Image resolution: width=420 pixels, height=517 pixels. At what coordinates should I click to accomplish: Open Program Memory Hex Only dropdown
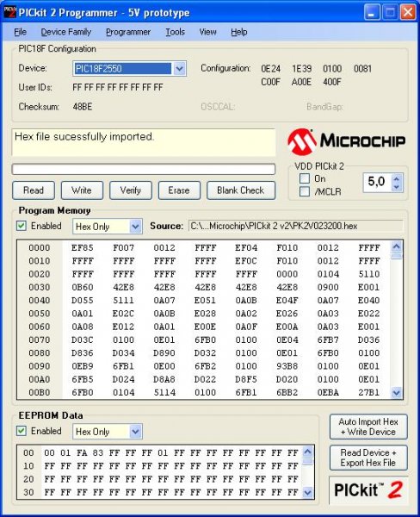click(135, 227)
